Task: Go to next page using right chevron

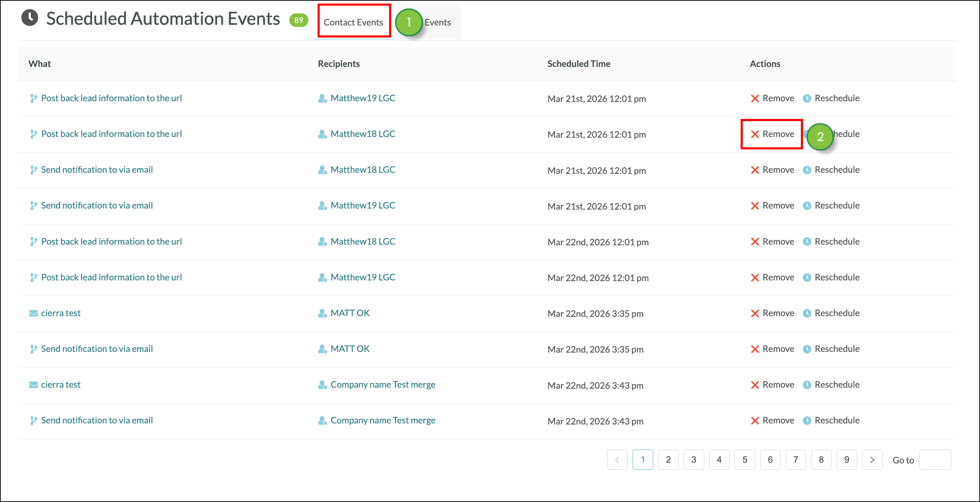Action: [872, 460]
